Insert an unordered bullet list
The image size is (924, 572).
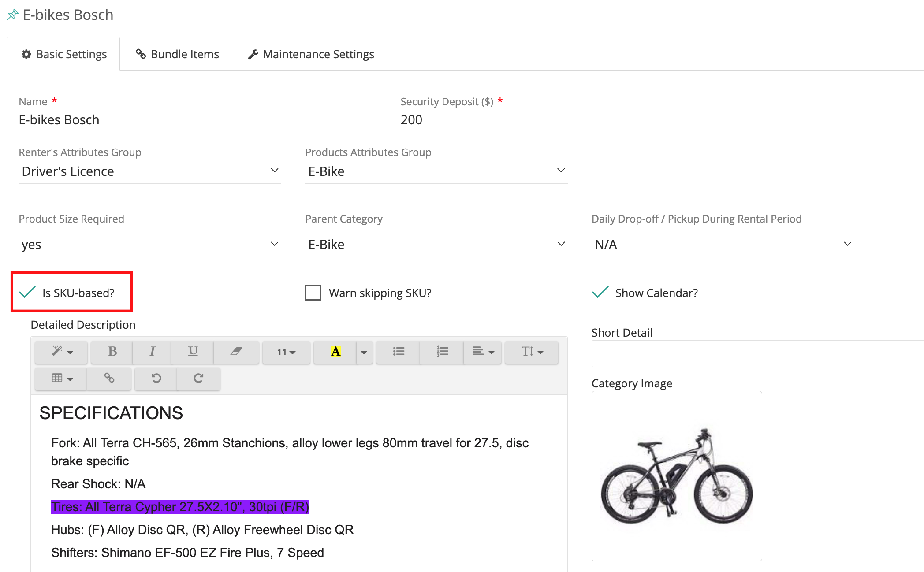[399, 352]
